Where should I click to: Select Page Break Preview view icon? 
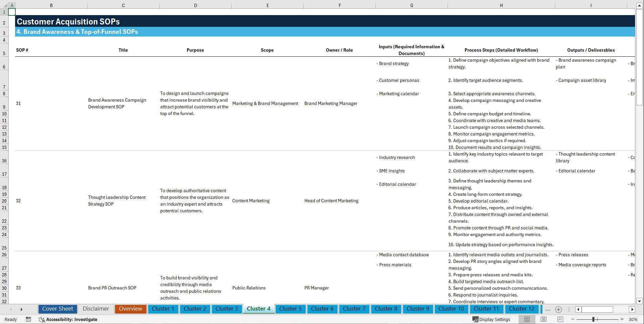tap(560, 319)
